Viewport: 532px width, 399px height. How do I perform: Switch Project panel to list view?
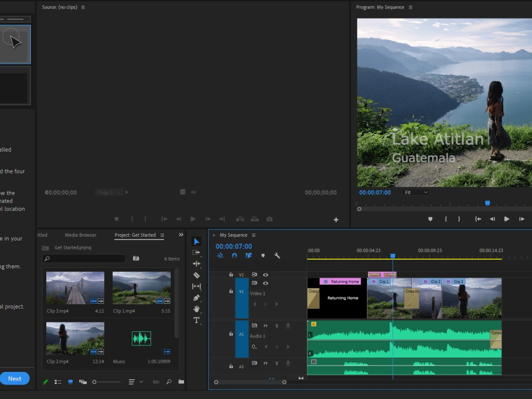(58, 382)
